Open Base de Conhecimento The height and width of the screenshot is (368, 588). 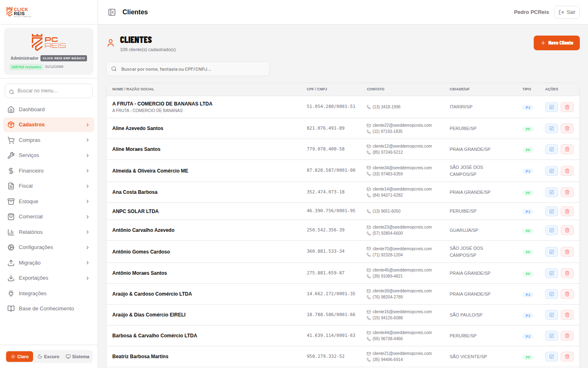point(49,309)
